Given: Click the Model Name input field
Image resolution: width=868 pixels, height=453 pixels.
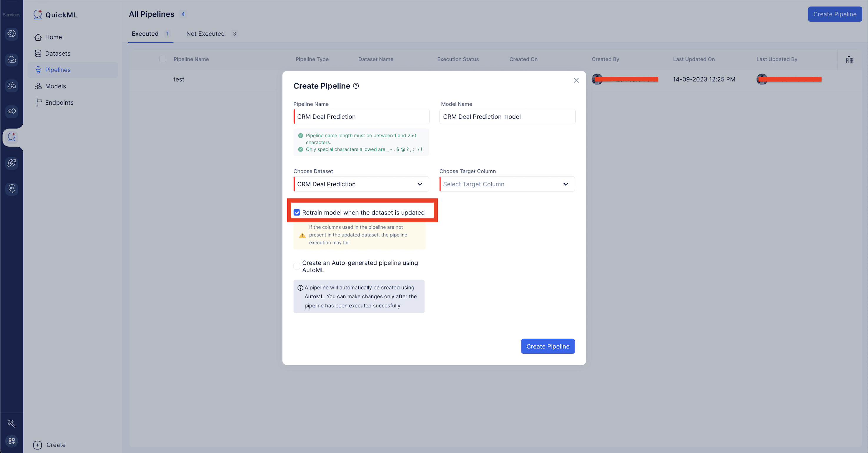Looking at the screenshot, I should click(507, 116).
